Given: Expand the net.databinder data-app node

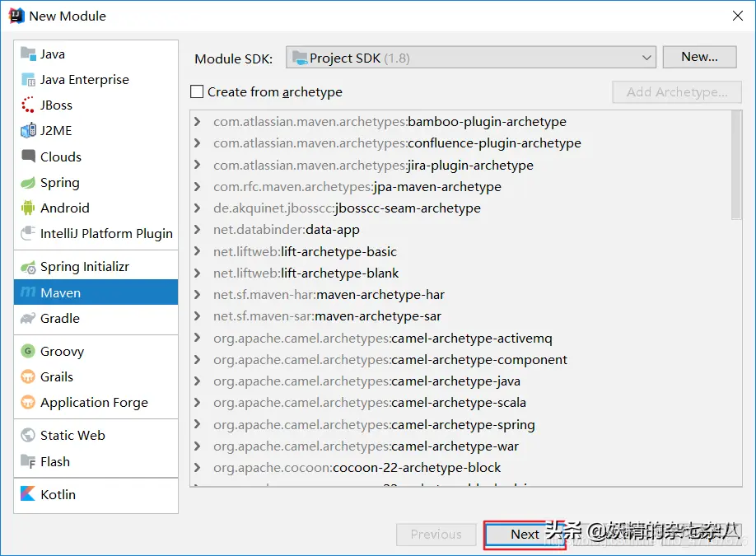Looking at the screenshot, I should (x=197, y=230).
